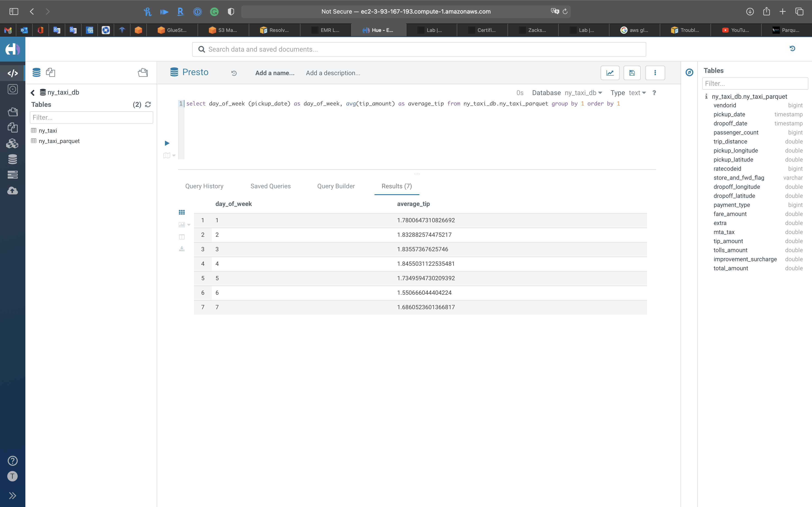This screenshot has height=507, width=812.
Task: Switch results to grid view icon
Action: tap(182, 212)
